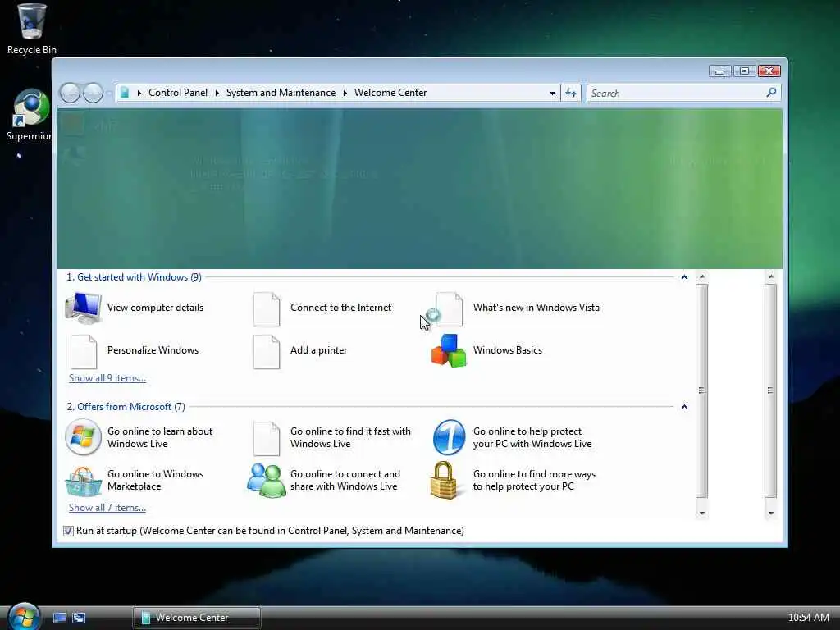Click the Show Desktop quick launch icon
The width and height of the screenshot is (840, 630).
pos(59,618)
